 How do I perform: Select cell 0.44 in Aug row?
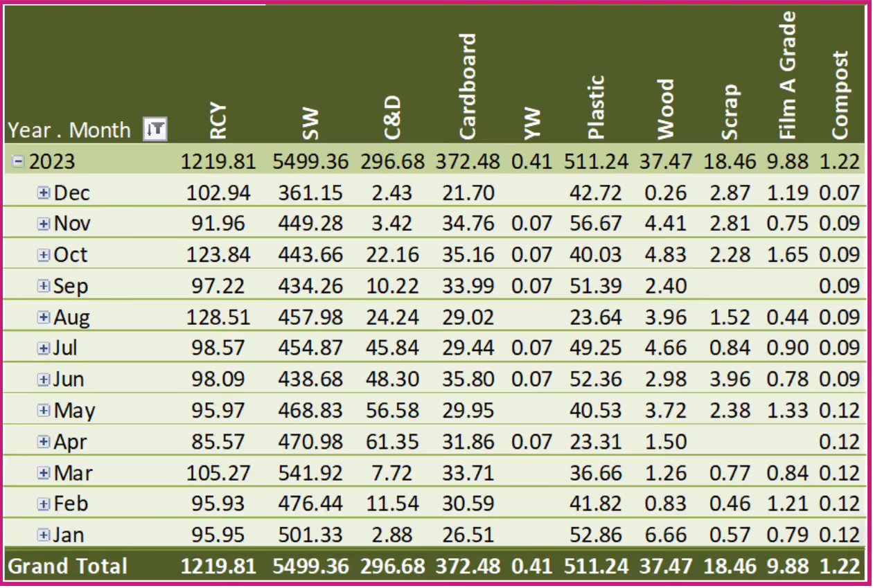pos(787,317)
